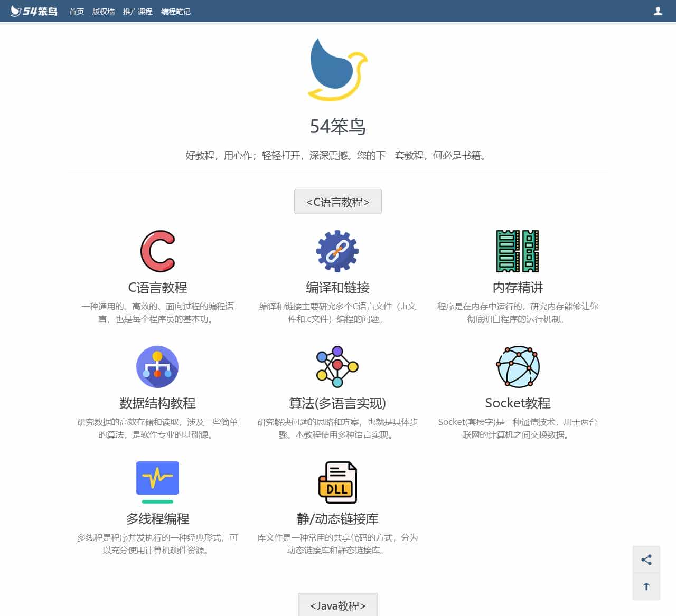Viewport: 676px width, 616px height.
Task: Click the C语言教程 letter-C icon
Action: click(157, 251)
